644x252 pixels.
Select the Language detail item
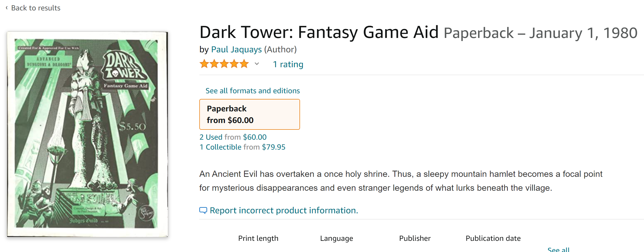tap(336, 238)
